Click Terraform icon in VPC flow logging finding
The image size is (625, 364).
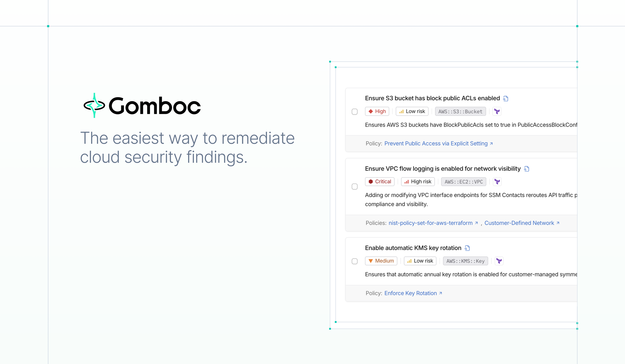(x=497, y=182)
